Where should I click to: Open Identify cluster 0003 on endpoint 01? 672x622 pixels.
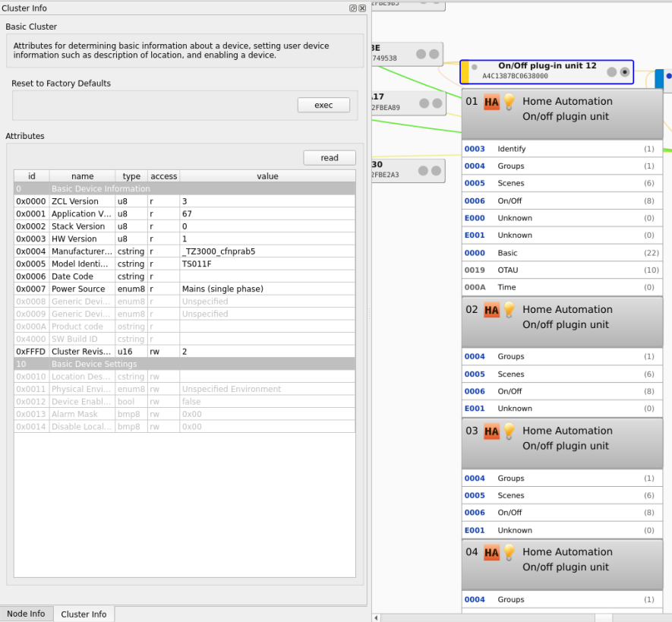[x=562, y=149]
